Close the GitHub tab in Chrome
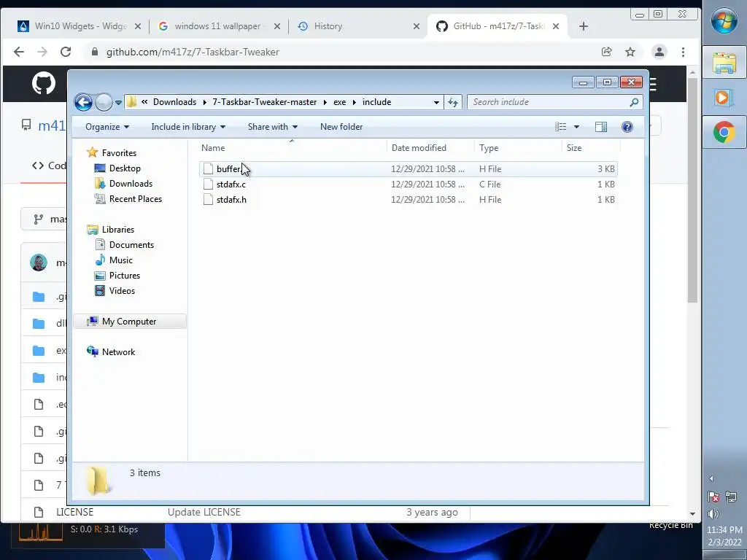The image size is (747, 560). click(555, 26)
